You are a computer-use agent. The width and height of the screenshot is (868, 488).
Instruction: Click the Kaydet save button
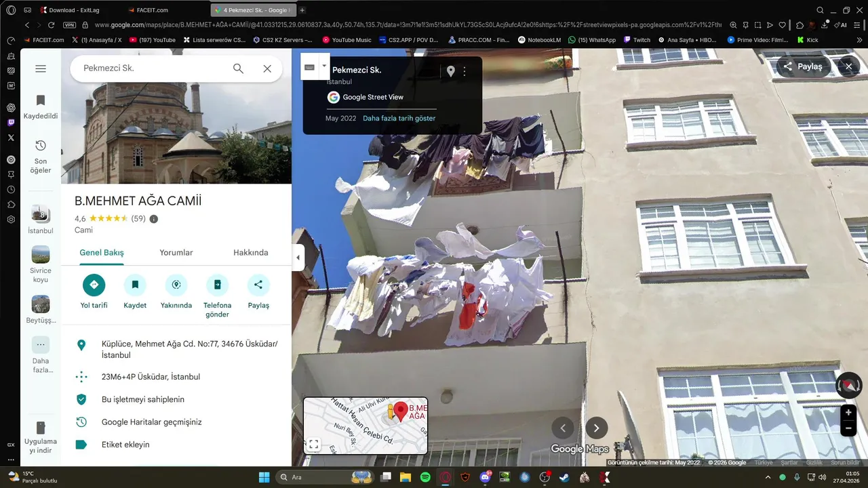point(135,291)
